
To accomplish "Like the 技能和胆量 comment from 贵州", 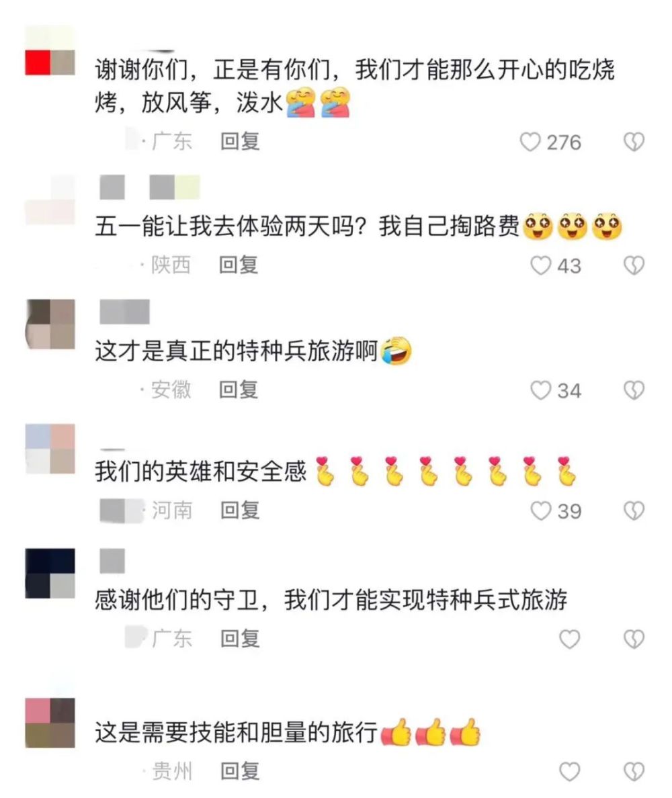I will click(570, 772).
